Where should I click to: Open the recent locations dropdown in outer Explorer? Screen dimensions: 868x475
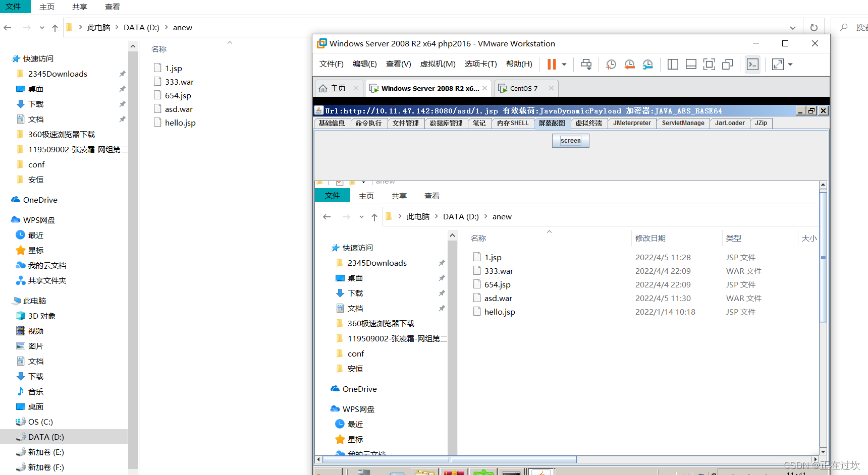click(42, 28)
